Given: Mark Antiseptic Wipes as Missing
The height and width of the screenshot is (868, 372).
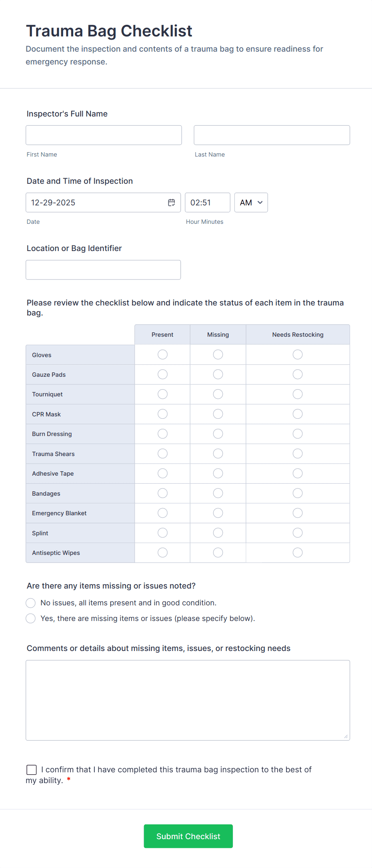Looking at the screenshot, I should point(218,553).
